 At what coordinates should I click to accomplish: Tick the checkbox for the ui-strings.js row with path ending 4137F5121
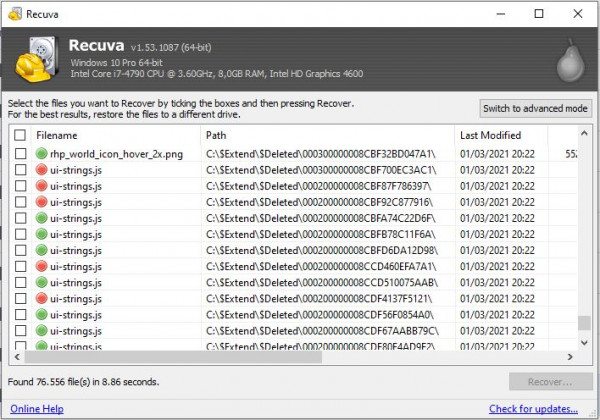click(x=21, y=298)
